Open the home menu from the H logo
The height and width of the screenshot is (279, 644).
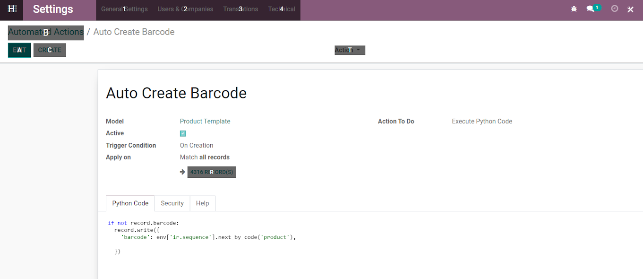pos(12,9)
